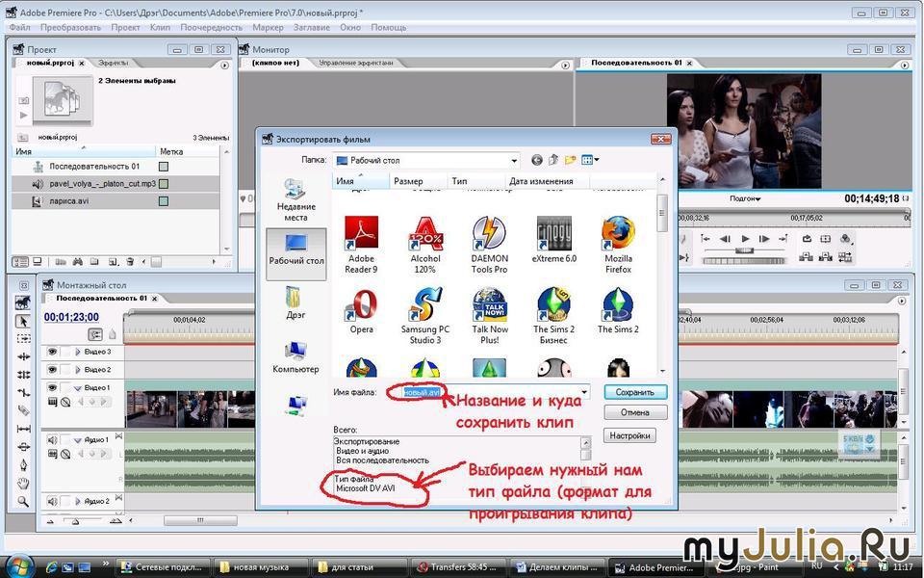Select the Selection arrow tool in the timeline toolbox

(x=23, y=322)
